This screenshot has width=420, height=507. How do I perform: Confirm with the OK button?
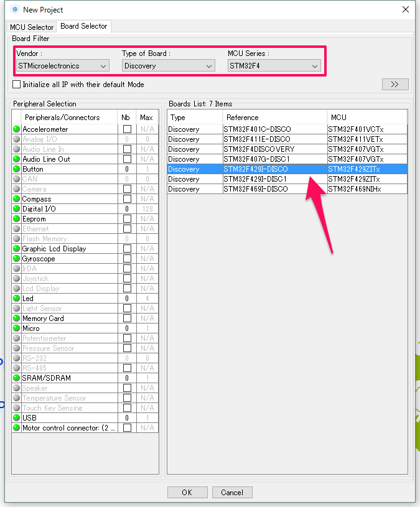pos(187,493)
